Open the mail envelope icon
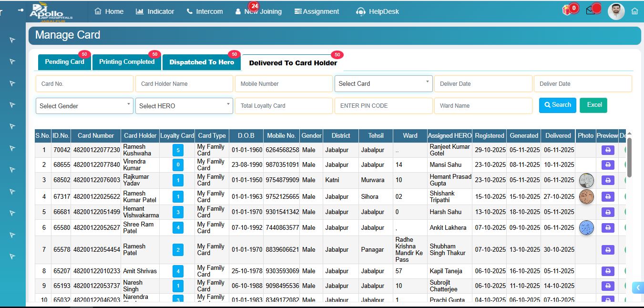Image resolution: width=644 pixels, height=308 pixels. pyautogui.click(x=591, y=10)
